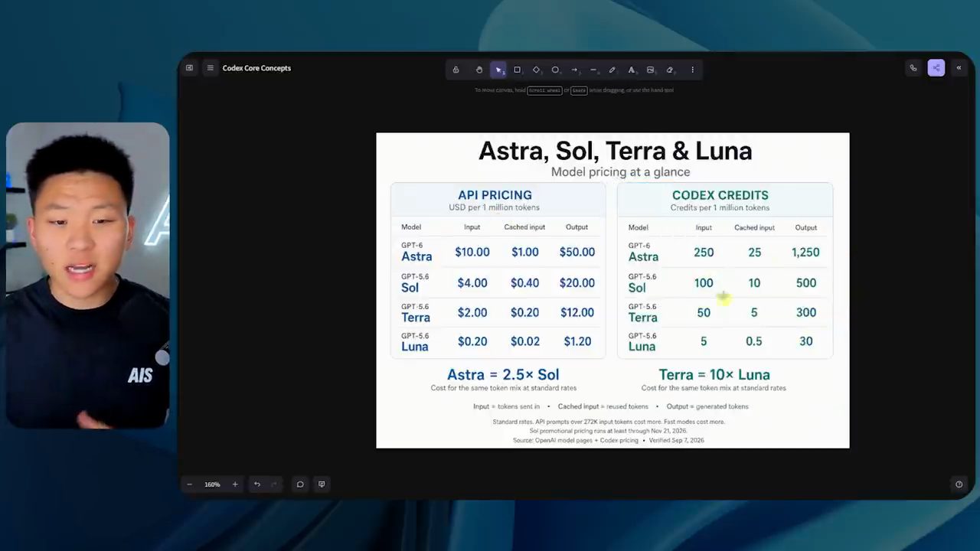Click the webcam video overlay of the presenter
The height and width of the screenshot is (551, 980).
pyautogui.click(x=87, y=275)
